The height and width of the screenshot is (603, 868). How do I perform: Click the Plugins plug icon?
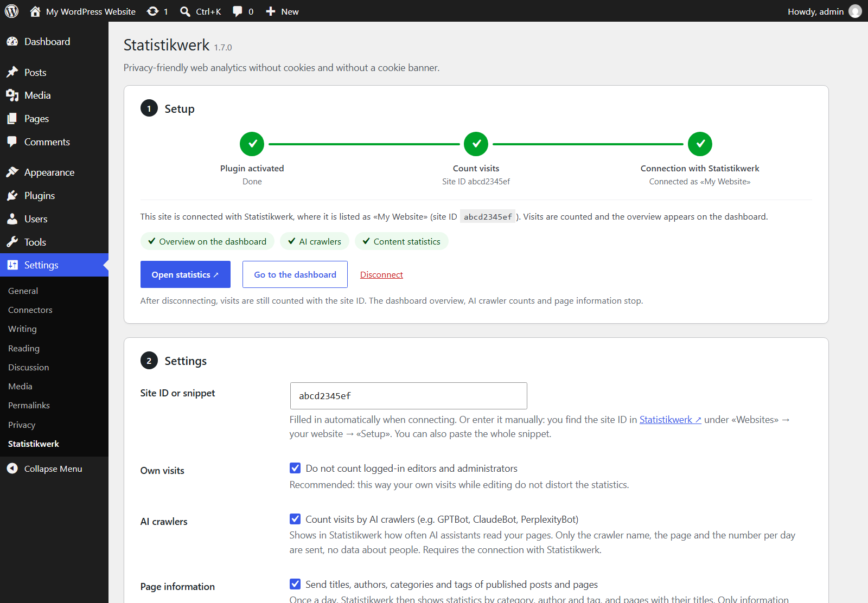[x=12, y=196]
